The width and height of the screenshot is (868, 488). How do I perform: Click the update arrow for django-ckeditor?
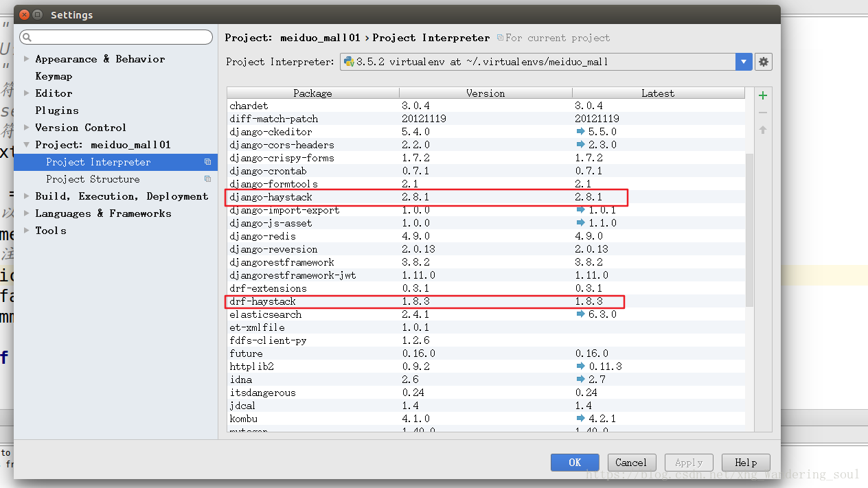pyautogui.click(x=581, y=132)
